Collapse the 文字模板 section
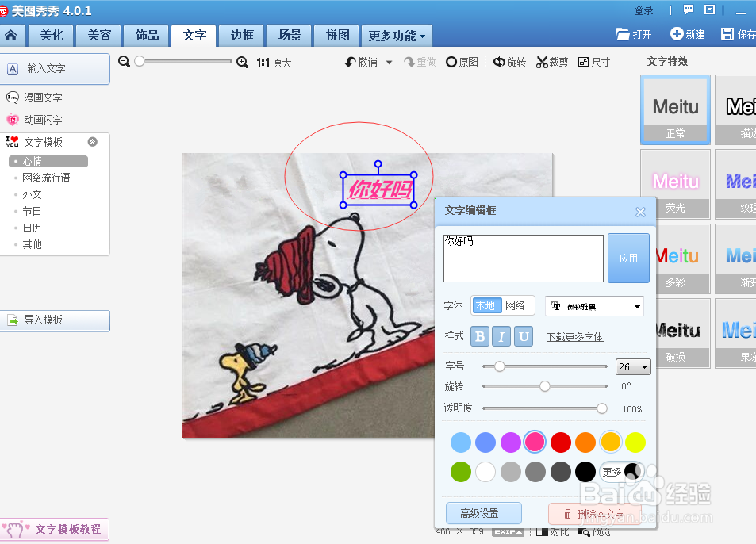 pos(93,142)
